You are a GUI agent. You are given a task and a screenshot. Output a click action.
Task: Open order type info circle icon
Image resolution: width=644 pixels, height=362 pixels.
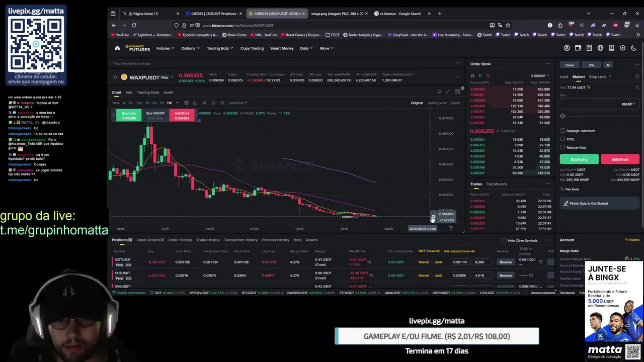click(x=637, y=77)
